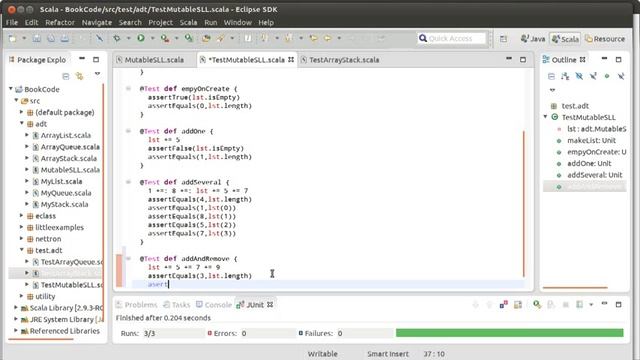The image size is (640, 360).
Task: Click the New file toolbar icon
Action: pos(13,38)
